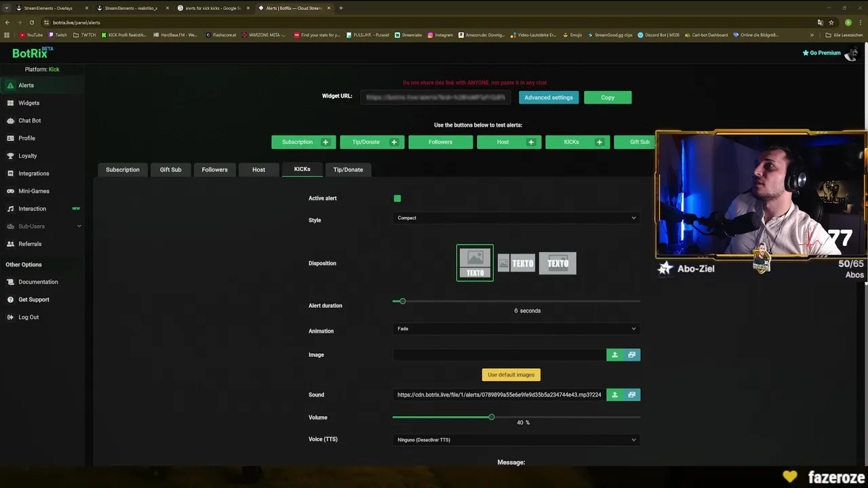
Task: Click plus icon beside Host test button
Action: click(531, 142)
